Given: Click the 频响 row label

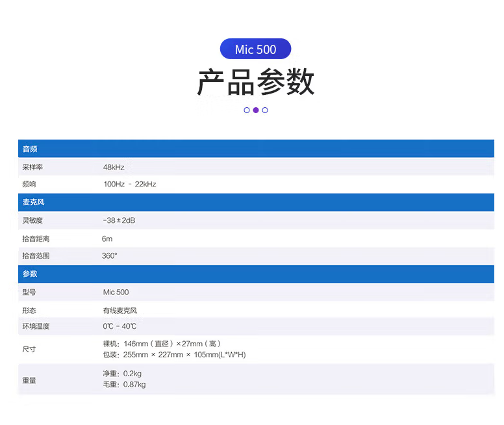Looking at the screenshot, I should (29, 184).
